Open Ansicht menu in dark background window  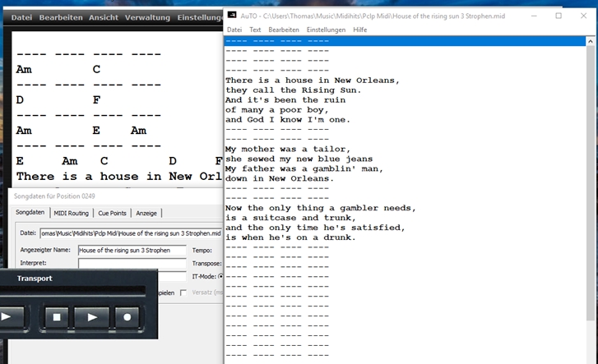tap(104, 17)
